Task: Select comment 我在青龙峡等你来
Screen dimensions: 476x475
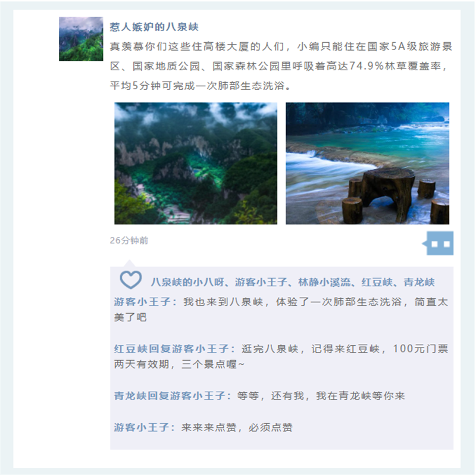Action: [x=259, y=396]
